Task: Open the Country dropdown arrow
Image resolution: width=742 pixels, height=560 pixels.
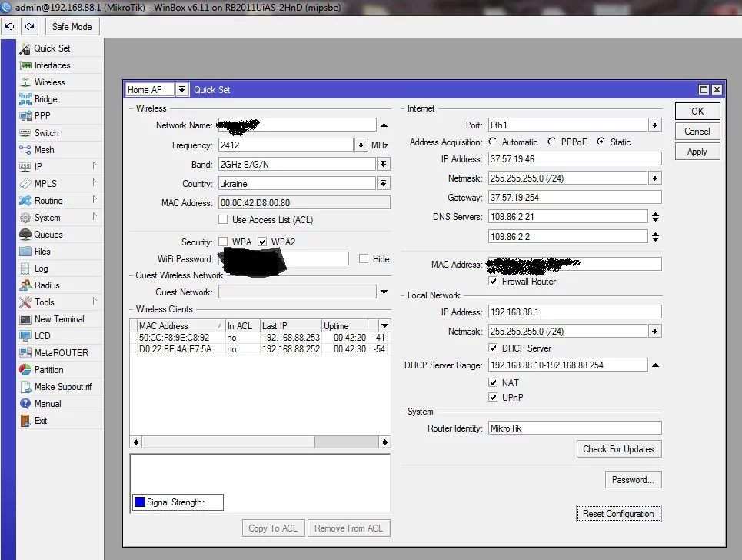Action: (x=383, y=183)
